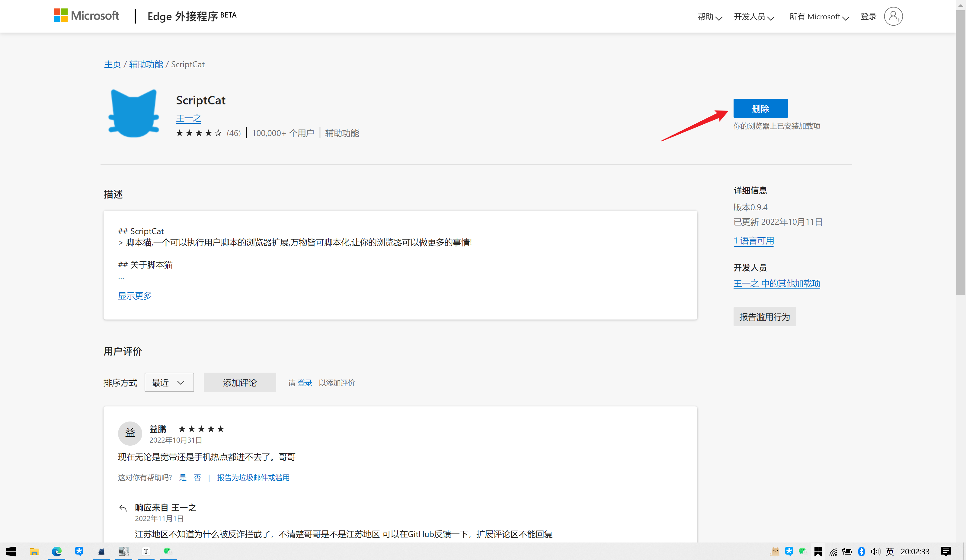Click the ScriptCat cat icon in system tray
966x560 pixels.
(x=775, y=551)
